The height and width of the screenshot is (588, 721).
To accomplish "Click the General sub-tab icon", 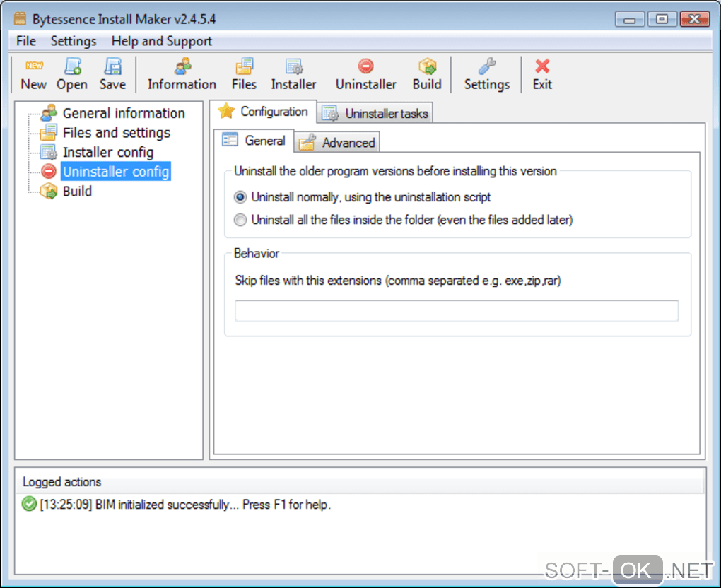I will [230, 140].
